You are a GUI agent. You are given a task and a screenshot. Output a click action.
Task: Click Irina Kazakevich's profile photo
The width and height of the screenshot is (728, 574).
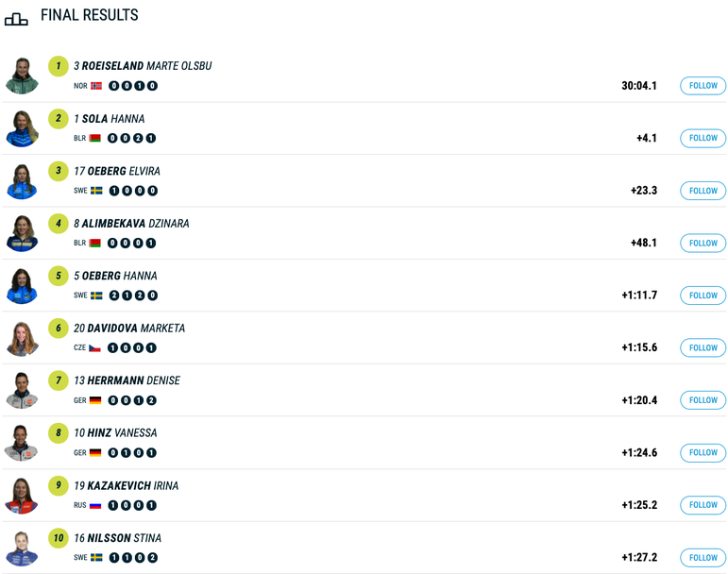pyautogui.click(x=21, y=496)
